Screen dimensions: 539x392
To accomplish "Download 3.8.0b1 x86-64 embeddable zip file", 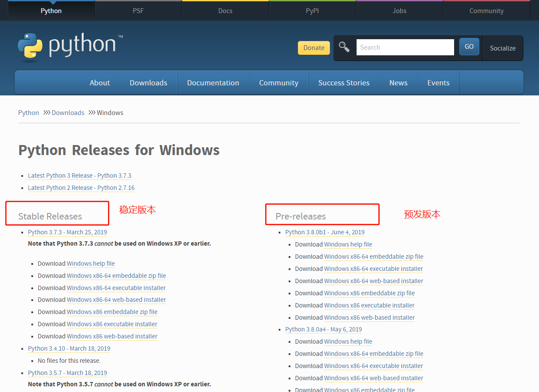I will click(374, 257).
